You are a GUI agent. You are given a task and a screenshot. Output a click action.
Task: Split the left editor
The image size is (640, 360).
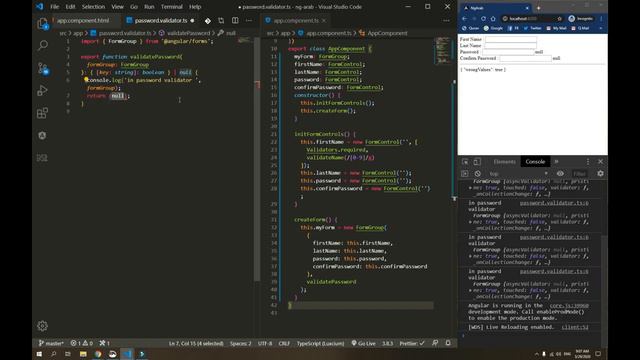tap(235, 20)
